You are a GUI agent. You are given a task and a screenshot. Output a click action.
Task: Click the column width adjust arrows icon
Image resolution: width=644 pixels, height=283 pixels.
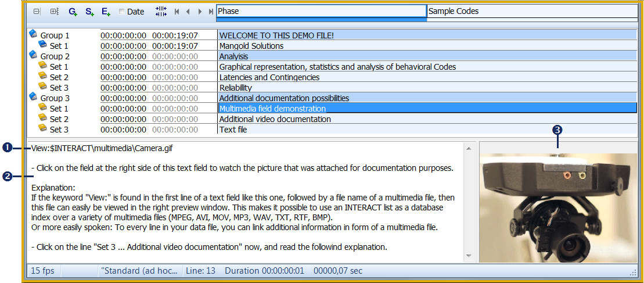pyautogui.click(x=161, y=12)
